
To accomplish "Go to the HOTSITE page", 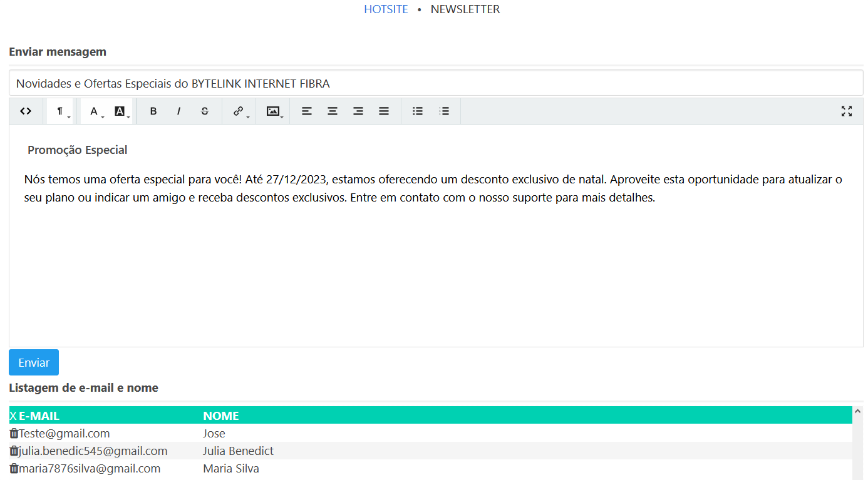I will tap(386, 9).
